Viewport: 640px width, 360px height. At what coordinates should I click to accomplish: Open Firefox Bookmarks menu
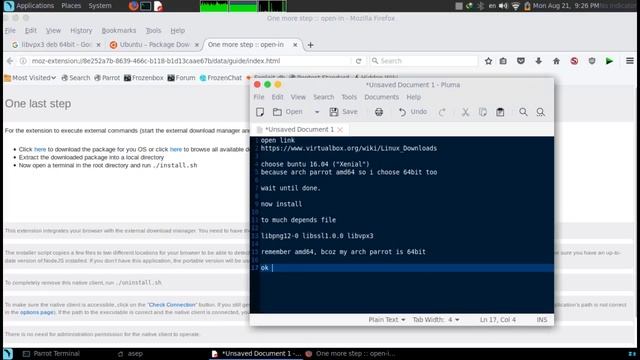118,31
